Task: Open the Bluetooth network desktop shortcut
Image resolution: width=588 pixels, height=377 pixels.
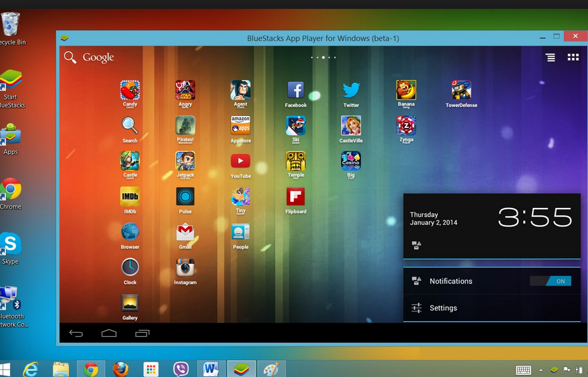Action: pyautogui.click(x=12, y=307)
